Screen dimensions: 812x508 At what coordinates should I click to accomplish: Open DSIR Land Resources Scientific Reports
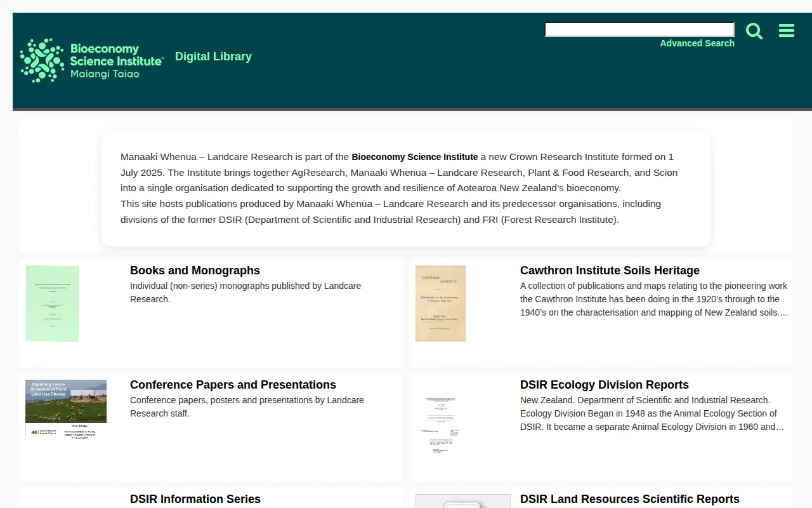click(x=630, y=499)
